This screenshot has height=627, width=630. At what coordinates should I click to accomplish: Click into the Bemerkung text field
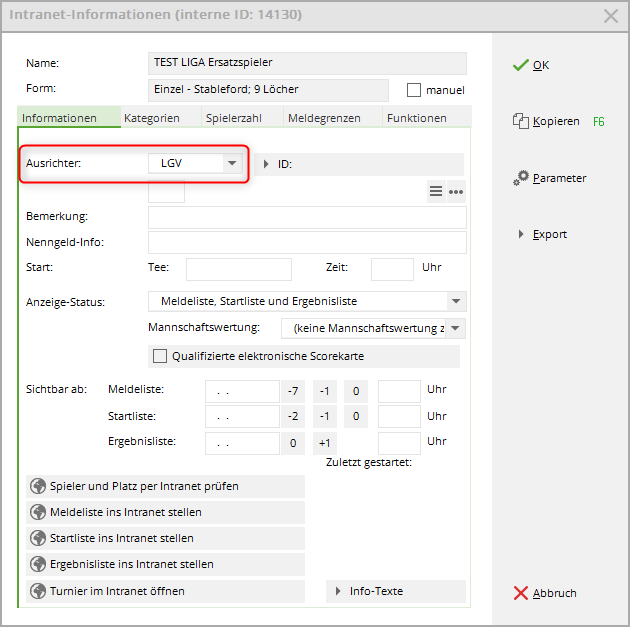306,217
